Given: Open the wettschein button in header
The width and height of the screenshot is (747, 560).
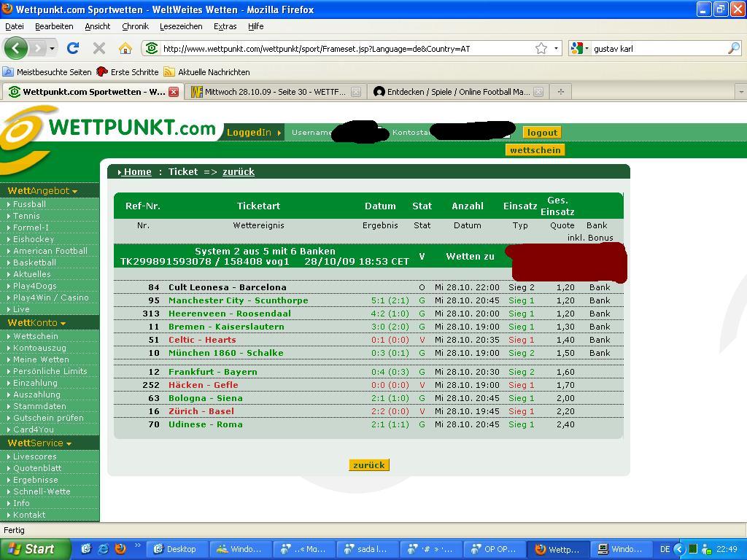Looking at the screenshot, I should (535, 150).
